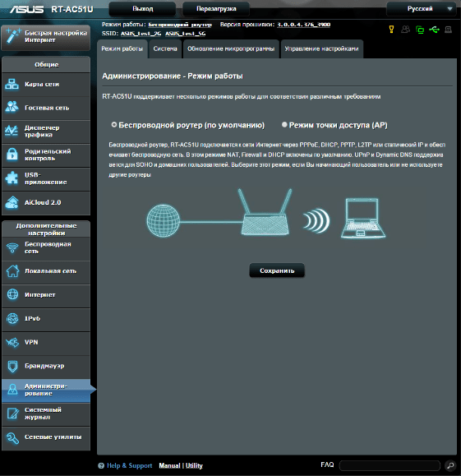The image size is (461, 476).
Task: Open the ASUS_test_5G SSID link
Action: click(185, 34)
